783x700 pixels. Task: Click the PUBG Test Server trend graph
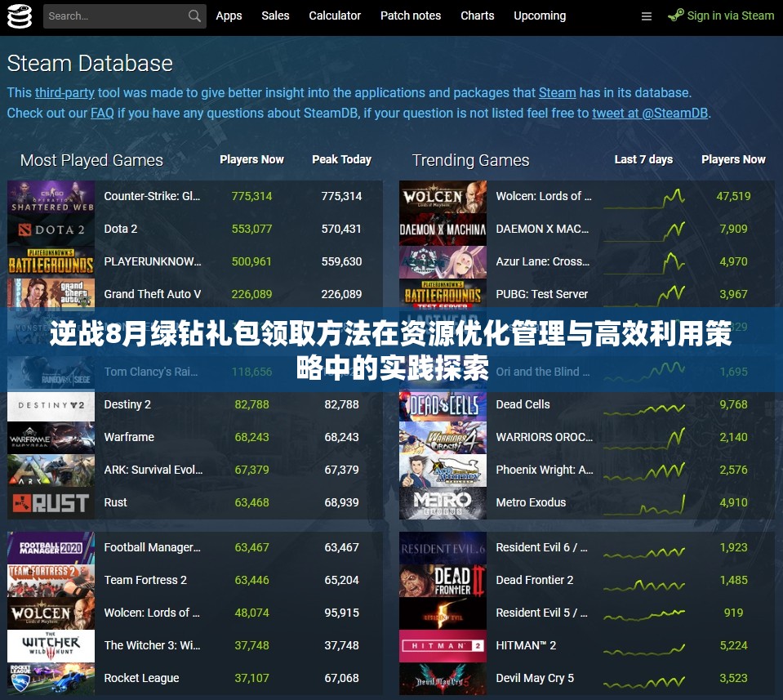coord(644,294)
